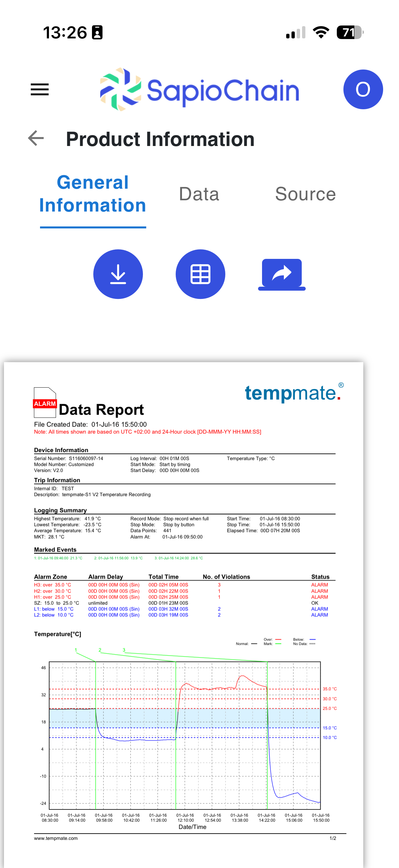Tap the www.tempmate.com footer link
The width and height of the screenshot is (399, 868).
pyautogui.click(x=56, y=838)
